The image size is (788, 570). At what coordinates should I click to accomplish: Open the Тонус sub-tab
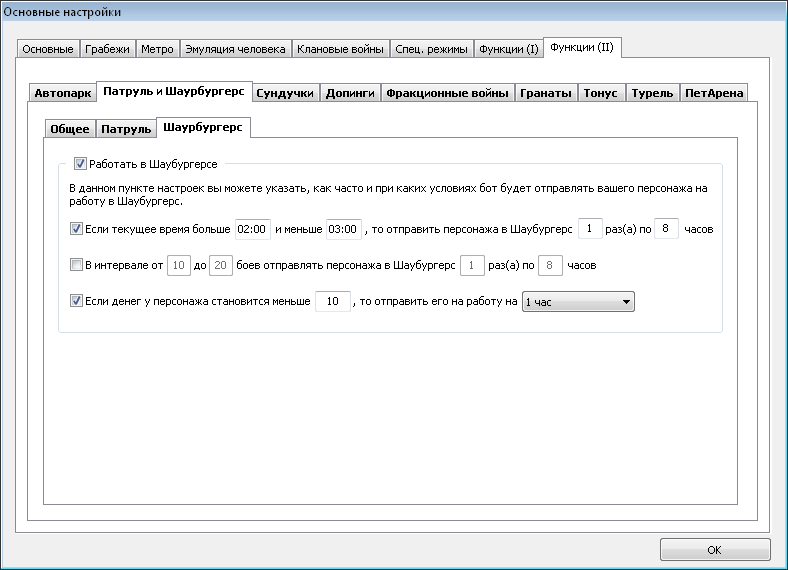[x=601, y=93]
